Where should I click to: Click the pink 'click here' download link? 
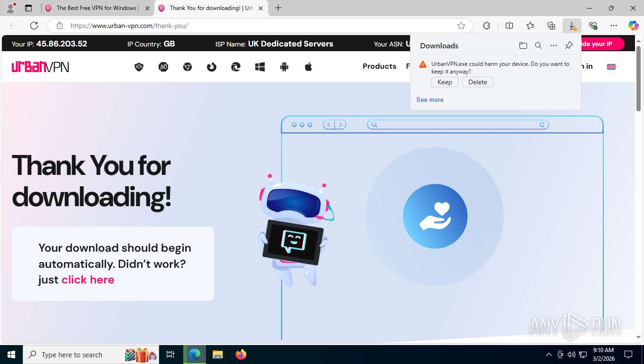pos(88,280)
